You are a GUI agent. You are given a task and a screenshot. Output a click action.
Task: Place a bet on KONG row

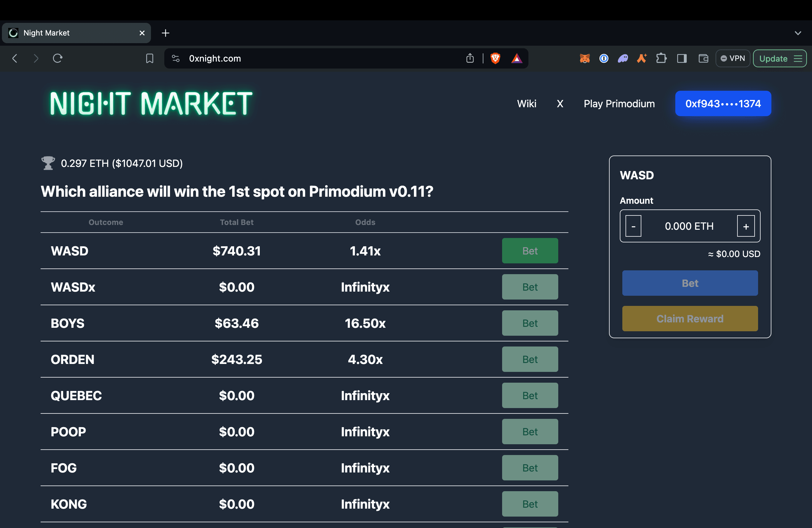tap(530, 504)
